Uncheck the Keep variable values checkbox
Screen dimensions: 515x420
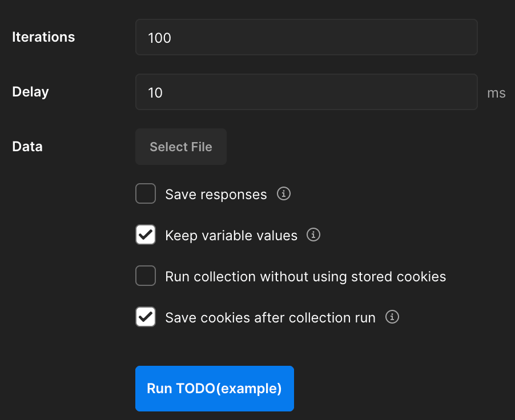[x=146, y=235]
